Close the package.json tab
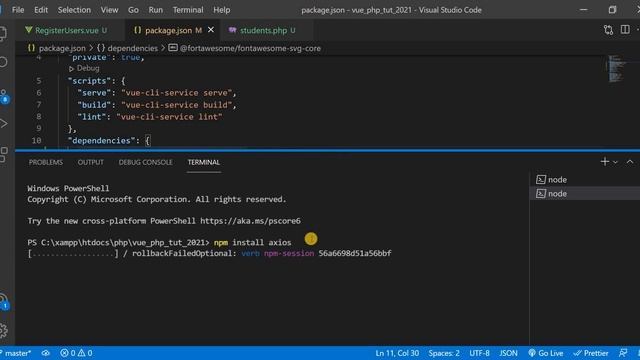 [211, 30]
